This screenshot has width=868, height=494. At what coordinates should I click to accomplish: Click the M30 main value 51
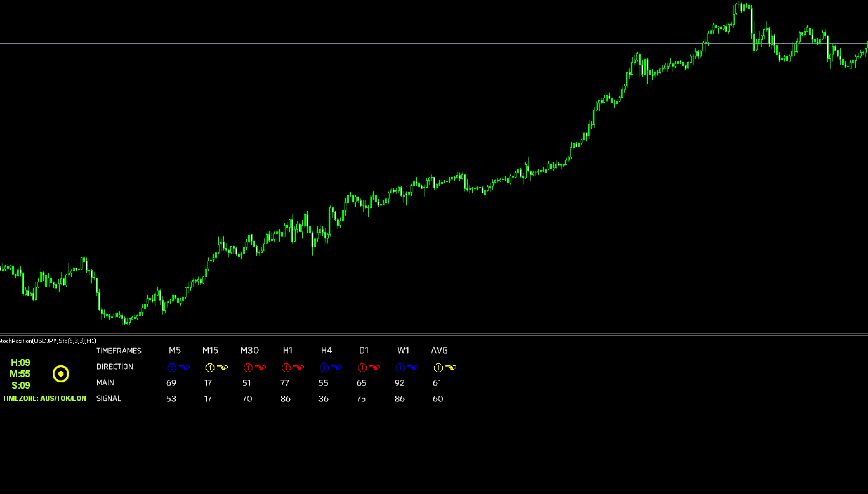pos(247,383)
